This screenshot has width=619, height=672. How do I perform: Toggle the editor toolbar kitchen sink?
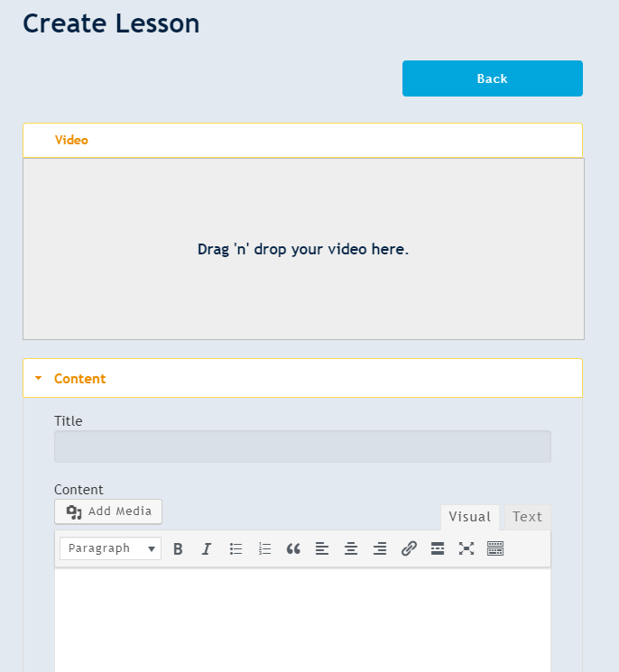pyautogui.click(x=495, y=548)
